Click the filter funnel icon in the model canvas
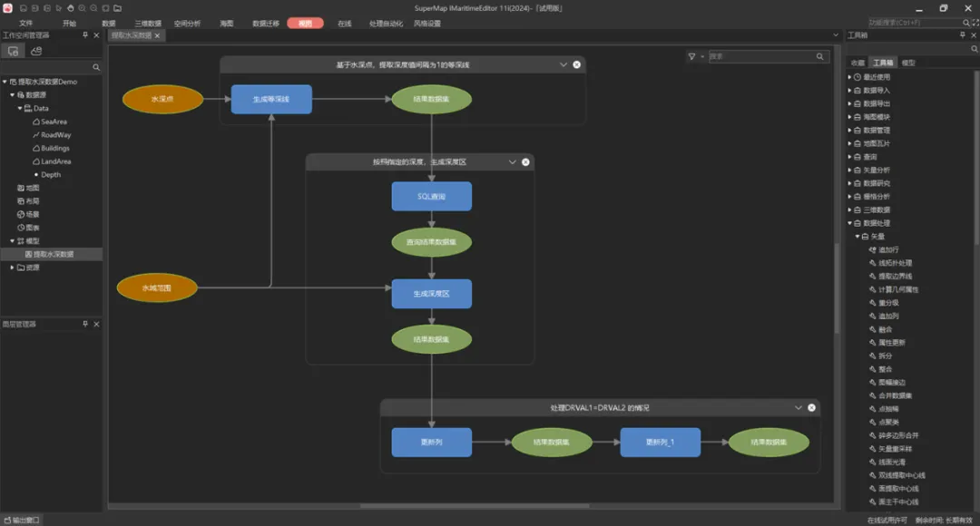Screen dimensions: 980x526 (691, 56)
